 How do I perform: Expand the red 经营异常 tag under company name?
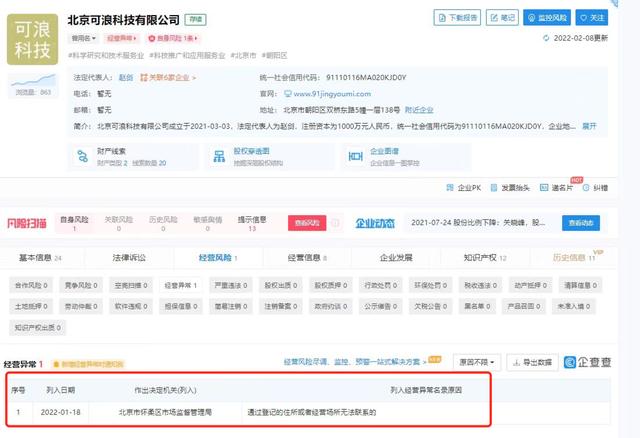click(x=121, y=38)
